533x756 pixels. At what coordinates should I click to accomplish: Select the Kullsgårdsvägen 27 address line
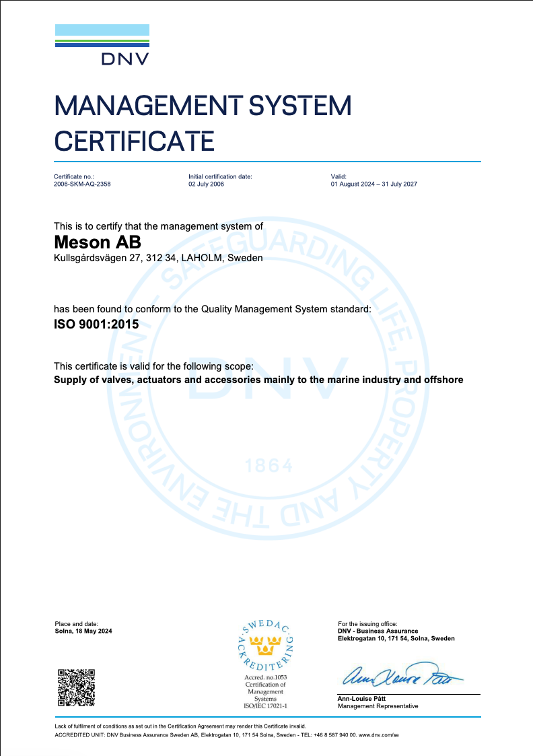click(x=159, y=258)
